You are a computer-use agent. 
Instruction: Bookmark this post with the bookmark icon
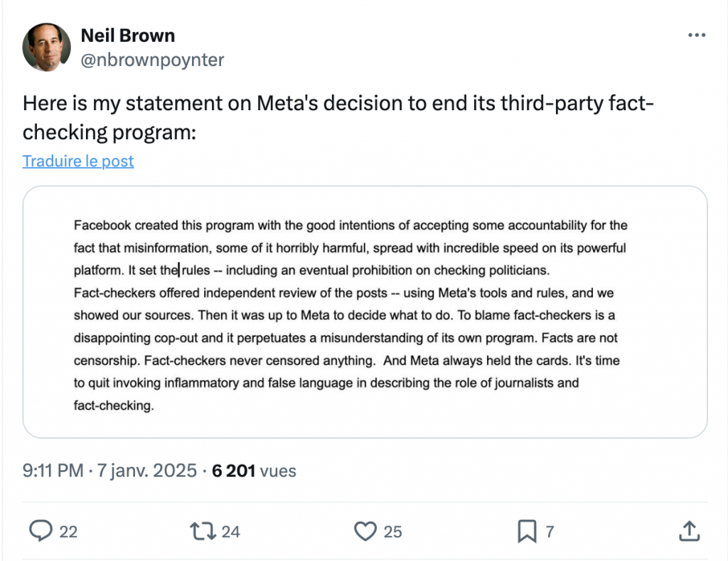click(527, 530)
